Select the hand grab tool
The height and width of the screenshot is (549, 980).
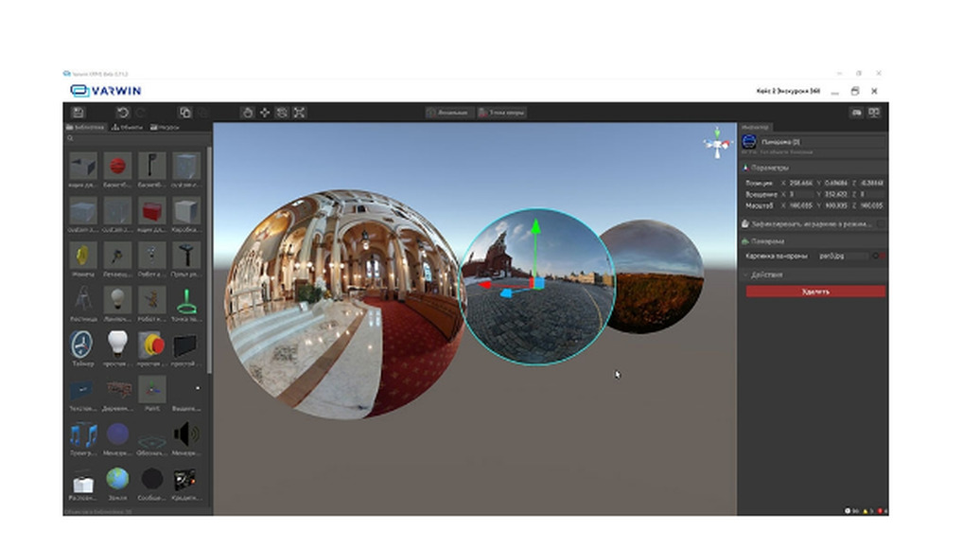pos(248,113)
